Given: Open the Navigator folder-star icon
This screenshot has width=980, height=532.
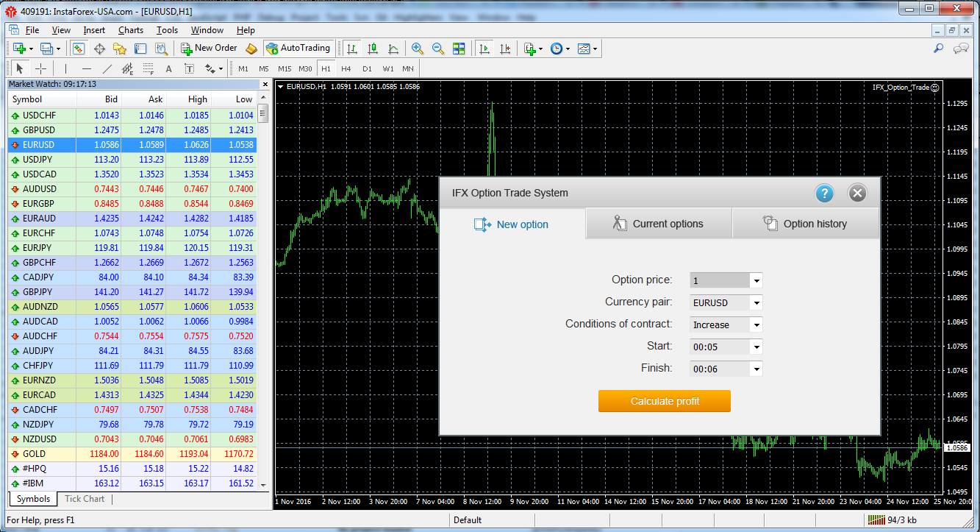Looking at the screenshot, I should pos(120,49).
